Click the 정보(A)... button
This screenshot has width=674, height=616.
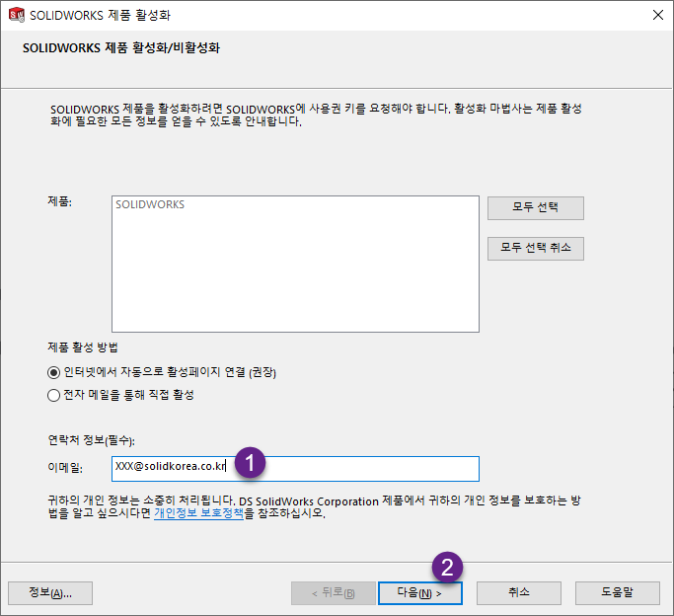[50, 593]
